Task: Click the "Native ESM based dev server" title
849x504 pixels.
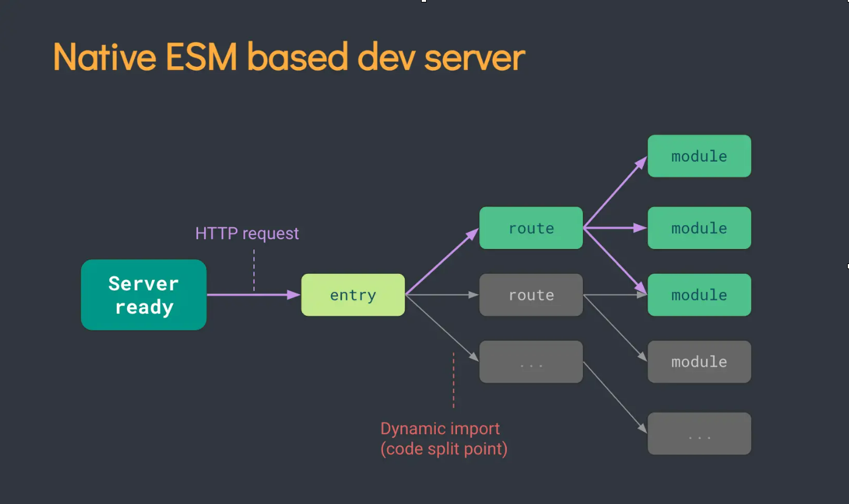Action: point(289,58)
